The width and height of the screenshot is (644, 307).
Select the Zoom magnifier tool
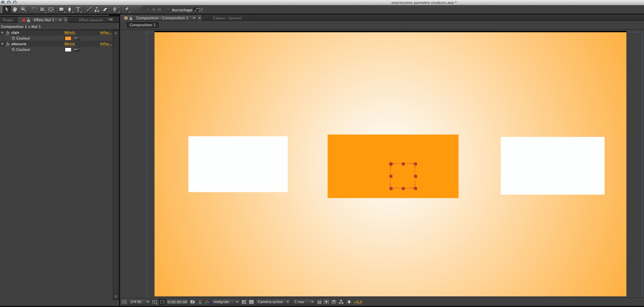click(x=23, y=10)
